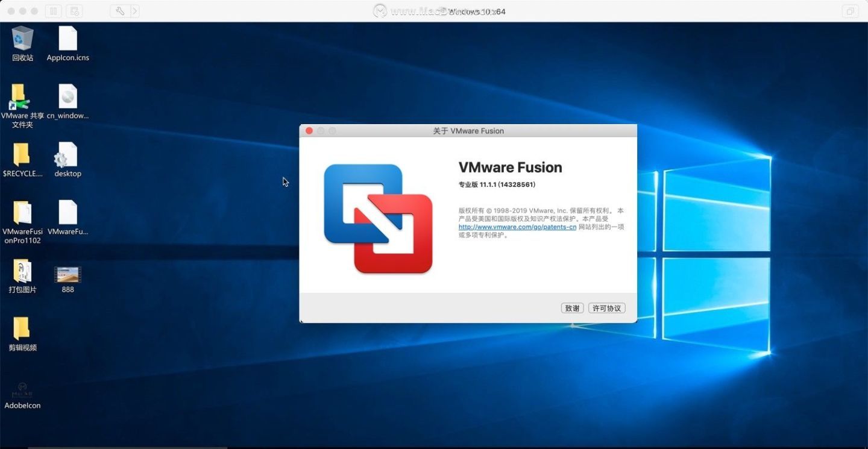The height and width of the screenshot is (449, 868).
Task: Select the AdobeIcon item on the desktop
Action: click(22, 389)
